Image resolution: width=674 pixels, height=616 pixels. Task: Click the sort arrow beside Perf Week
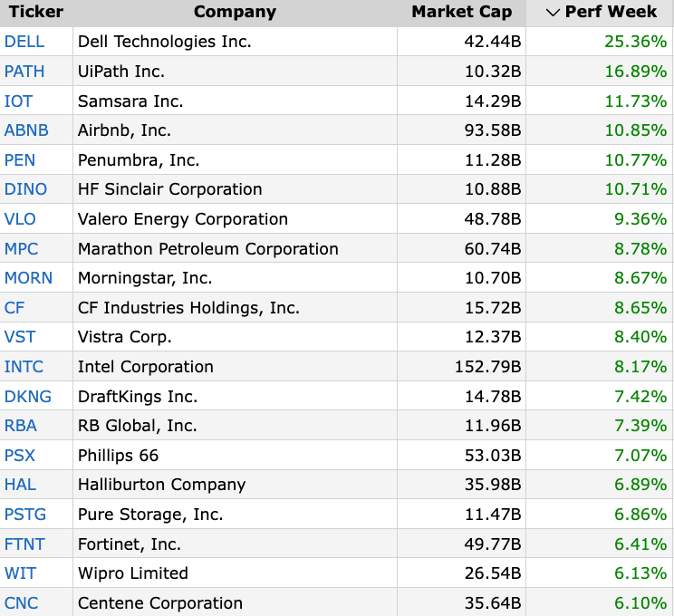(x=554, y=13)
